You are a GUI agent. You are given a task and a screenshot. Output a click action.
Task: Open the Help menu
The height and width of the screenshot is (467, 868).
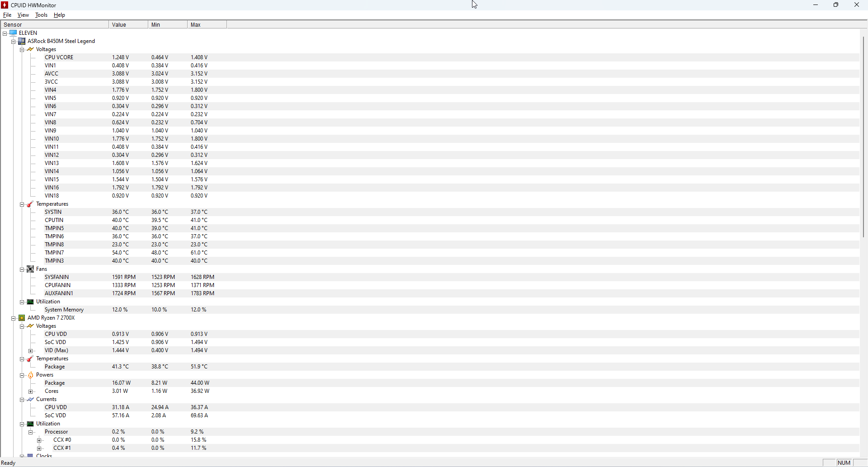coord(59,15)
